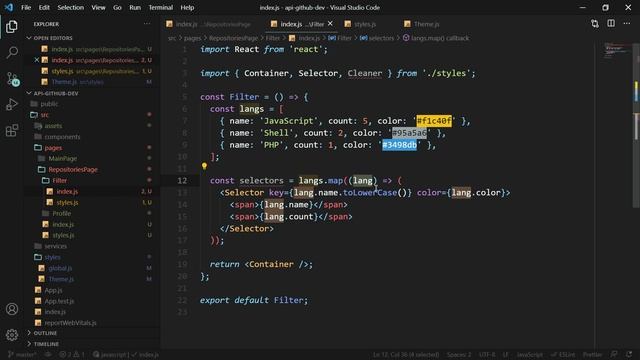Click the Filter breadcrumb folder segment
The image size is (640, 360).
pos(273,38)
